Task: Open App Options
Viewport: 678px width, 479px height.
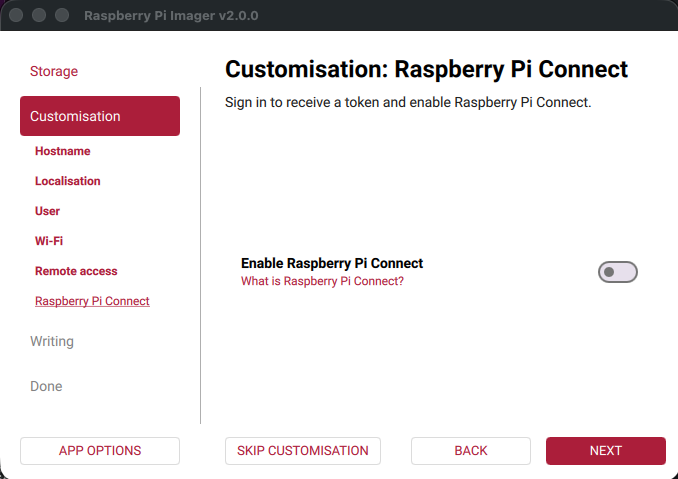Action: (100, 451)
